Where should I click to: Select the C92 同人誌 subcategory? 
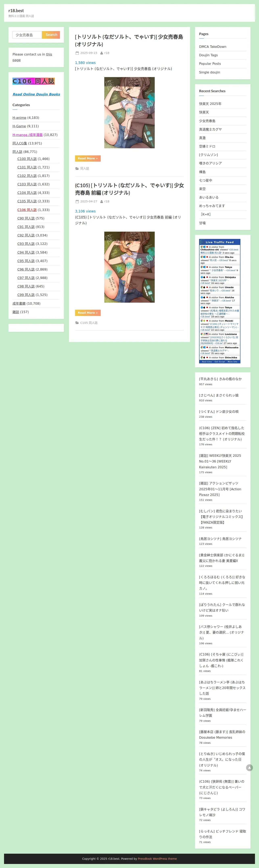click(26, 235)
